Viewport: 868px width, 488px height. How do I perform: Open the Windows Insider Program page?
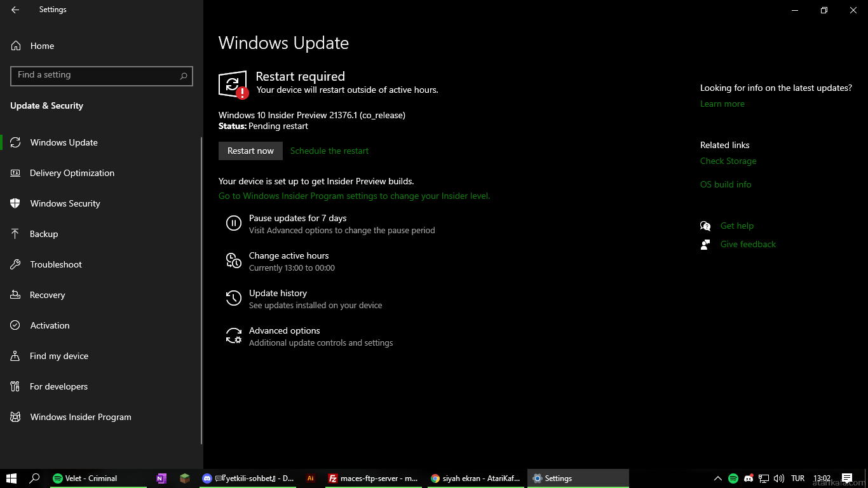tap(102, 417)
